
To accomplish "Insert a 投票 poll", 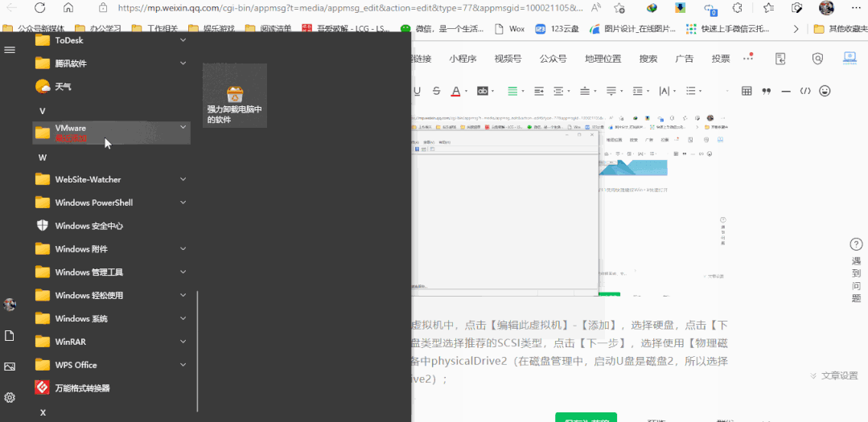I will click(x=721, y=59).
